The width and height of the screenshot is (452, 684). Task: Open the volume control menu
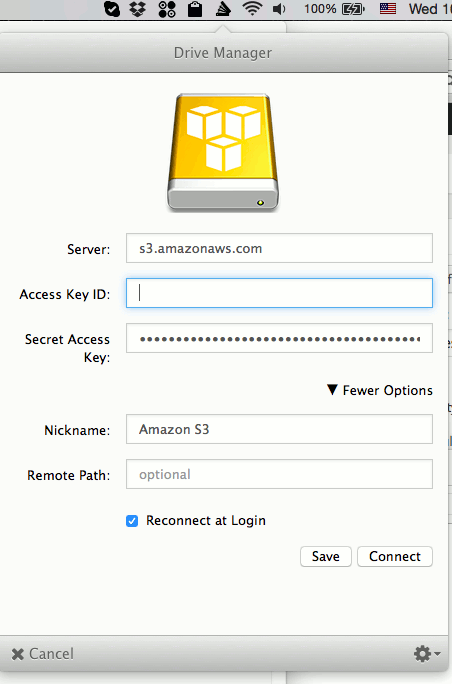click(279, 9)
